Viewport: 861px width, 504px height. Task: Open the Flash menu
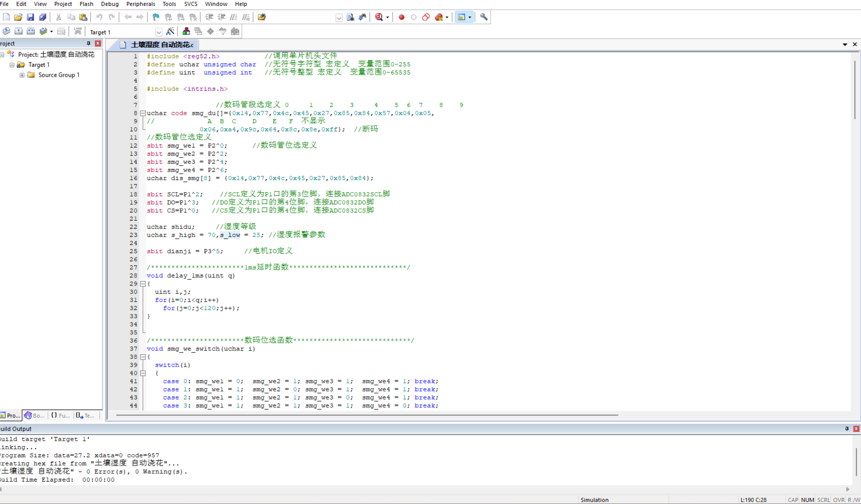(86, 4)
